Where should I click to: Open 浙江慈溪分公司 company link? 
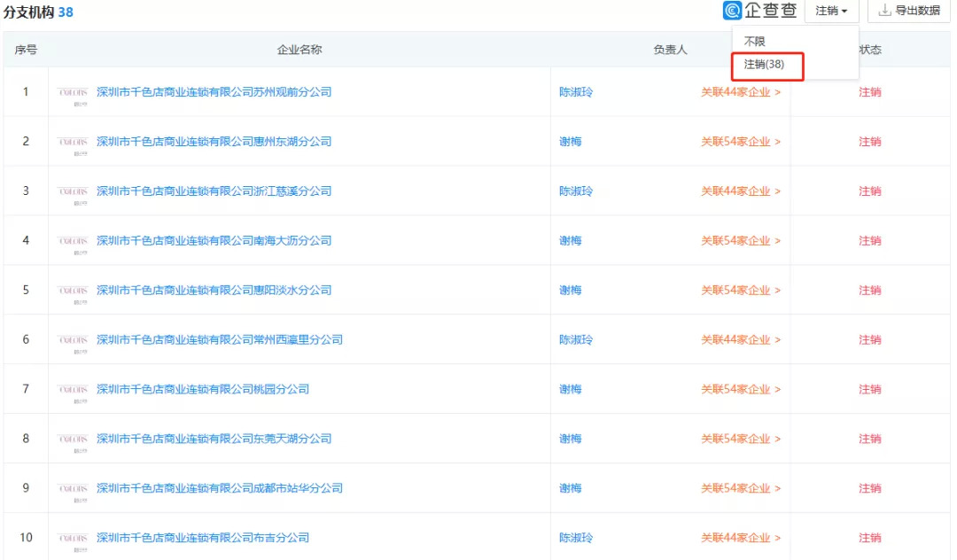(x=214, y=191)
